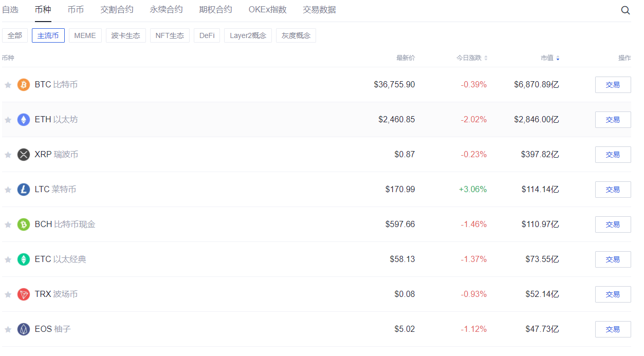Screen dimensions: 644x356
Task: Click the EOS coin logo
Action: (x=24, y=329)
